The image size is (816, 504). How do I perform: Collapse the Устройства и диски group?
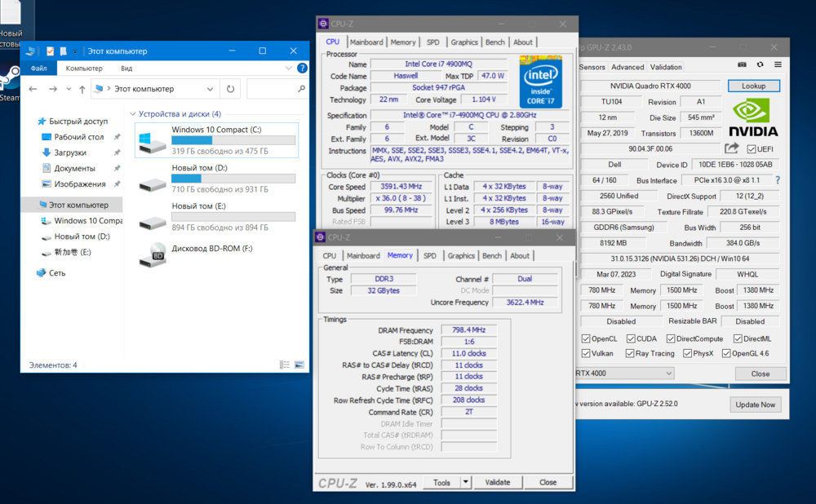tap(132, 114)
